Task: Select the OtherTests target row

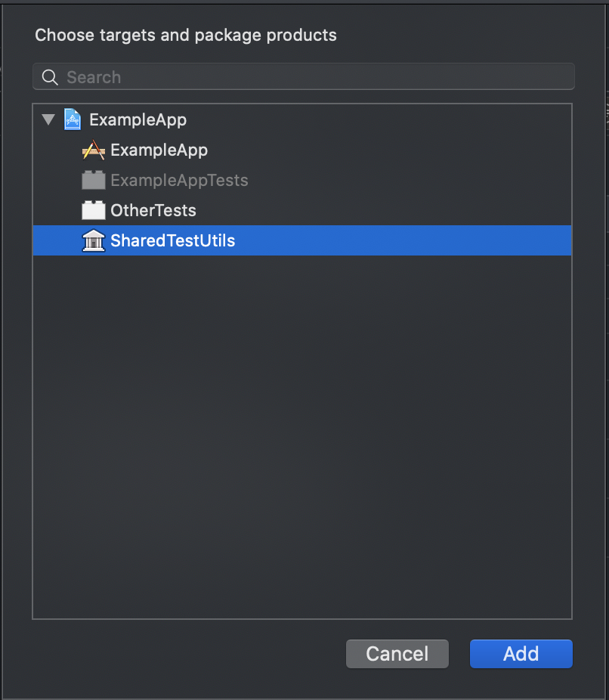Action: [x=151, y=210]
